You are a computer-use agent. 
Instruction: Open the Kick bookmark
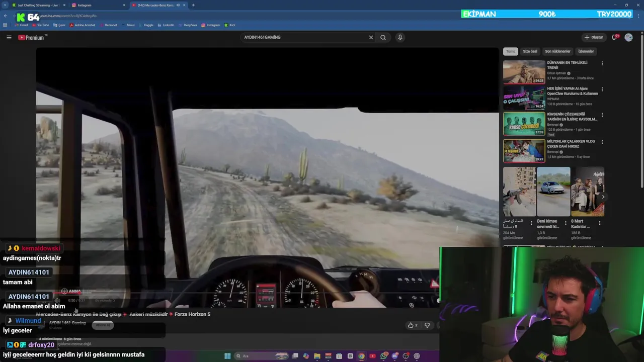(230, 25)
